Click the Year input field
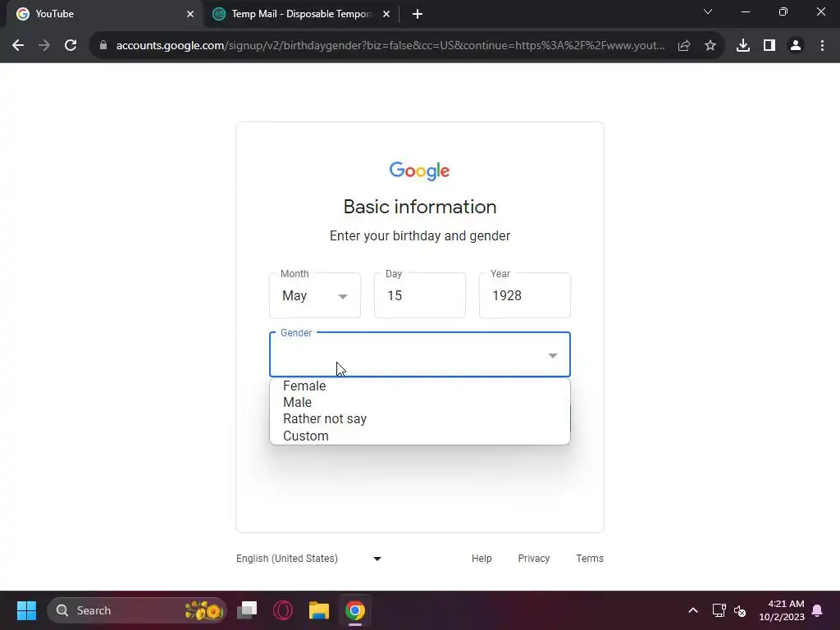The image size is (840, 630). click(x=525, y=295)
